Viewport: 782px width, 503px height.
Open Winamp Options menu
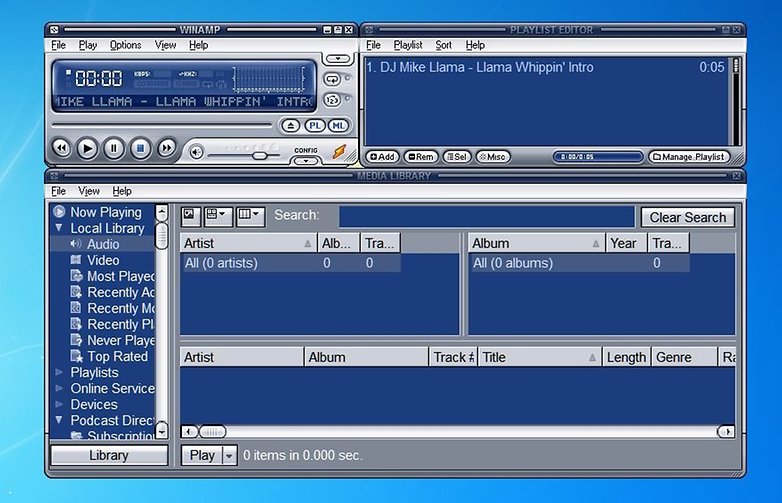[126, 45]
